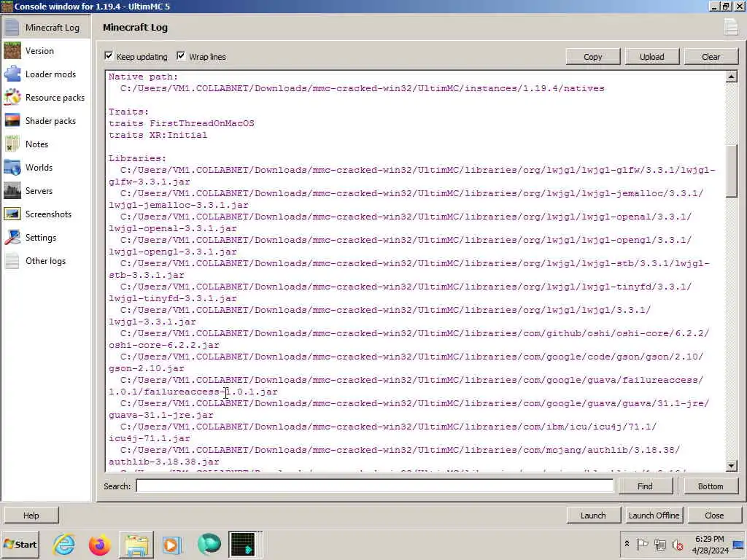Screen dimensions: 747x560
Task: Switch to the Minecraft Log tab
Action: click(46, 28)
